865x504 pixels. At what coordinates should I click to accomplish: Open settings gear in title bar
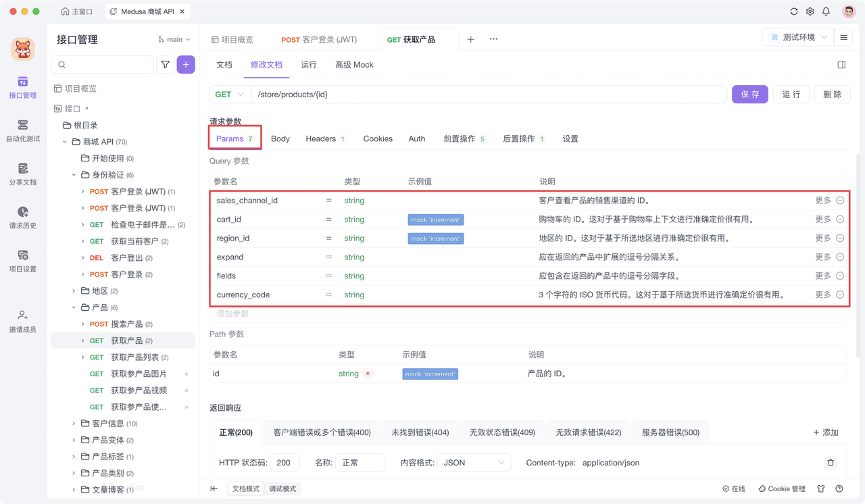point(810,11)
